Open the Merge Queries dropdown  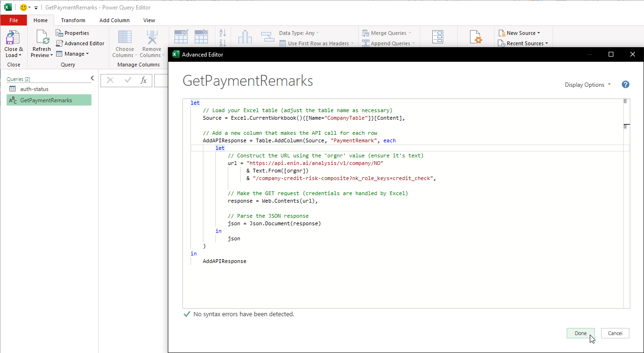pos(387,33)
